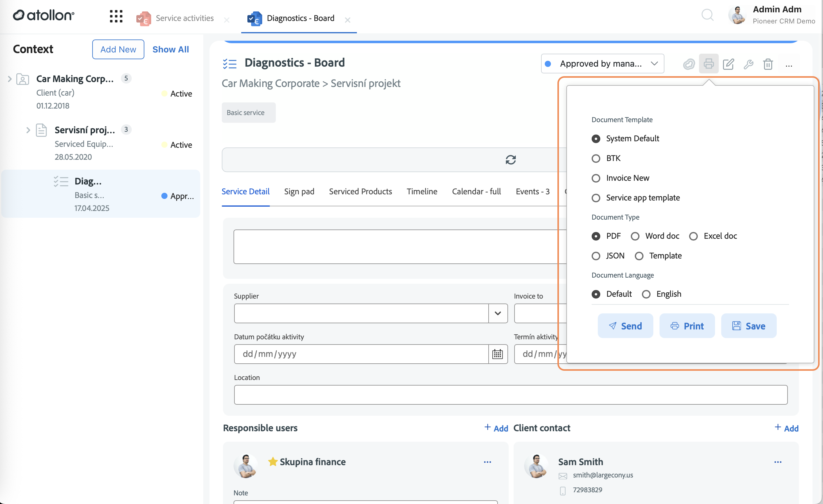This screenshot has width=823, height=504.
Task: Switch to Service Detail tab
Action: (x=246, y=191)
